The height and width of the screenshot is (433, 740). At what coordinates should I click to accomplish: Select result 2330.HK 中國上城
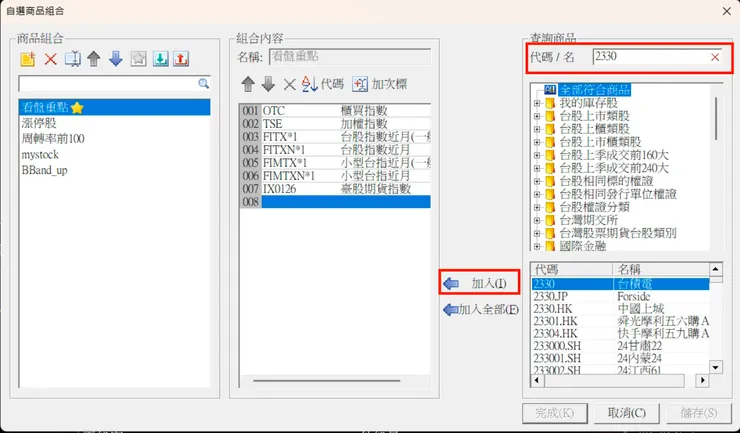coord(620,309)
